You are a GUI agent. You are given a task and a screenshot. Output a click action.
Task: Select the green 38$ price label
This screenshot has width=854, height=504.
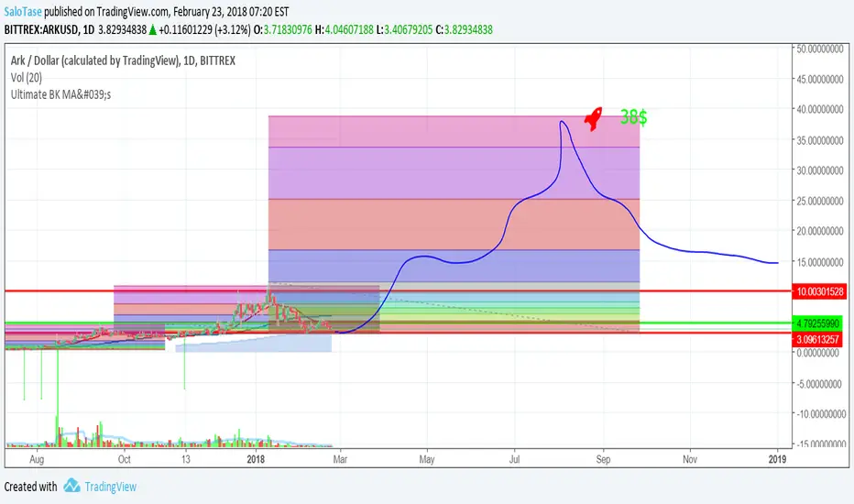633,116
